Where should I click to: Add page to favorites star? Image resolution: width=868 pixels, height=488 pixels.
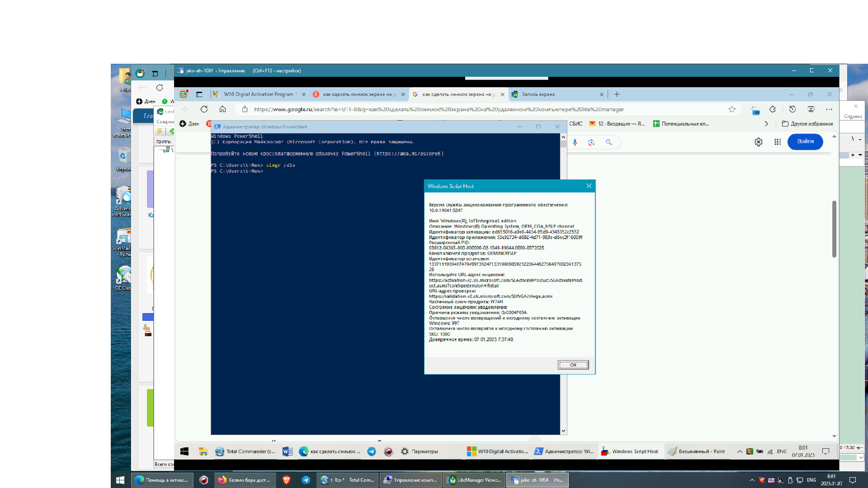pos(732,109)
